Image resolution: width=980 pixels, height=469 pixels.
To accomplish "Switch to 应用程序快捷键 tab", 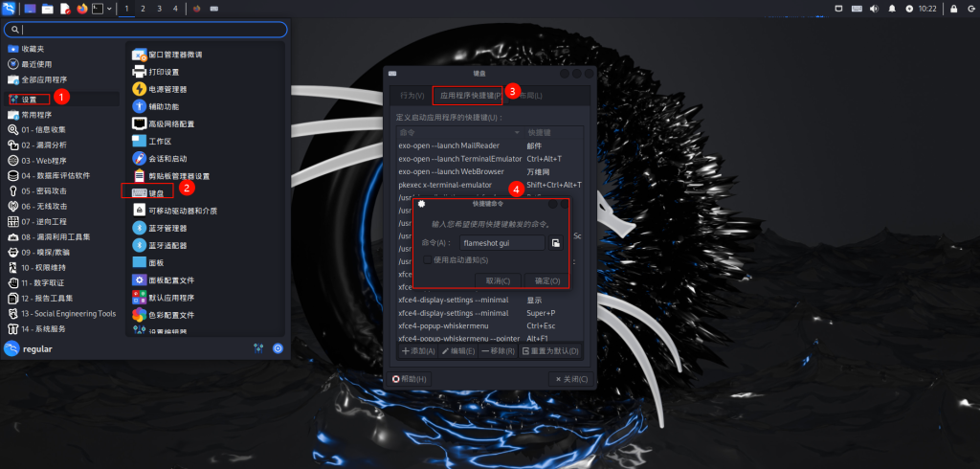I will (x=469, y=96).
